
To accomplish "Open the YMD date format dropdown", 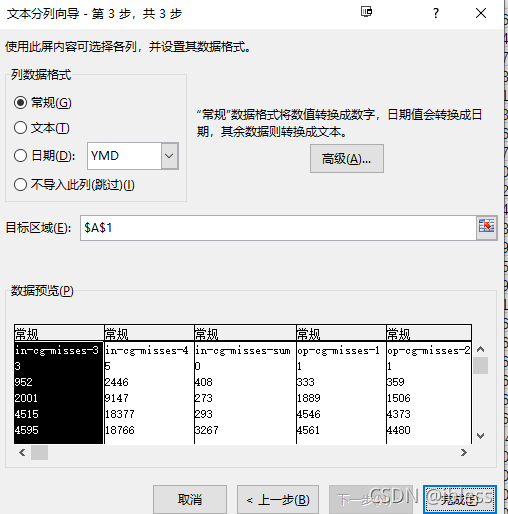I will 170,156.
